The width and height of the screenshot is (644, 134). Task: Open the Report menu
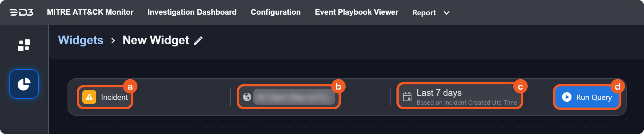click(424, 13)
